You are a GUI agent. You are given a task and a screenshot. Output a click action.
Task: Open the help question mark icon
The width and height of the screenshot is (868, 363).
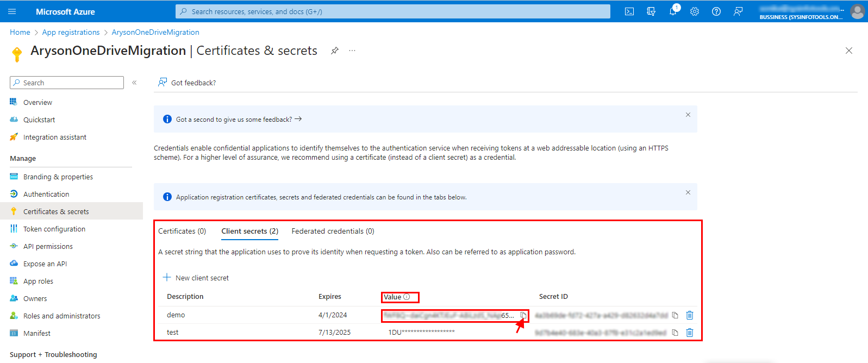point(716,11)
